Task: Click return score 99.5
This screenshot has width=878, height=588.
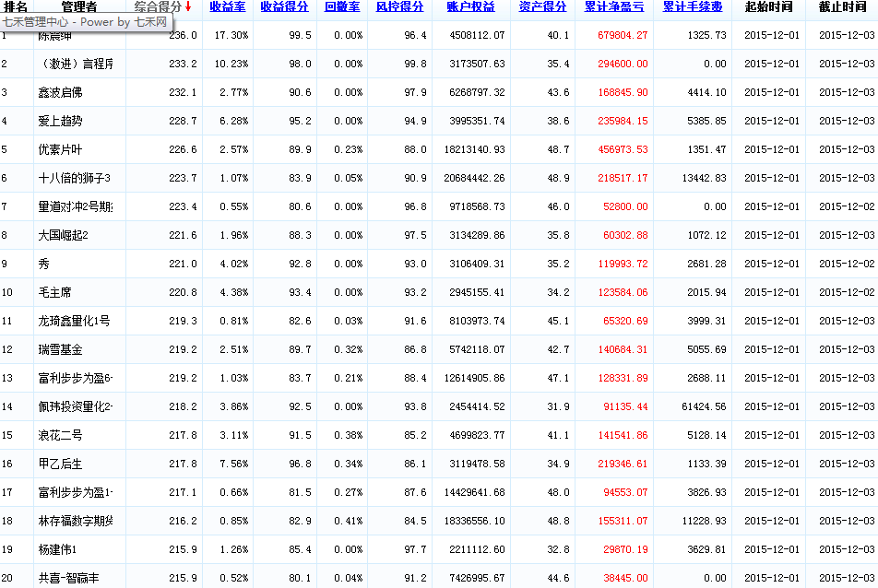Action: point(300,35)
